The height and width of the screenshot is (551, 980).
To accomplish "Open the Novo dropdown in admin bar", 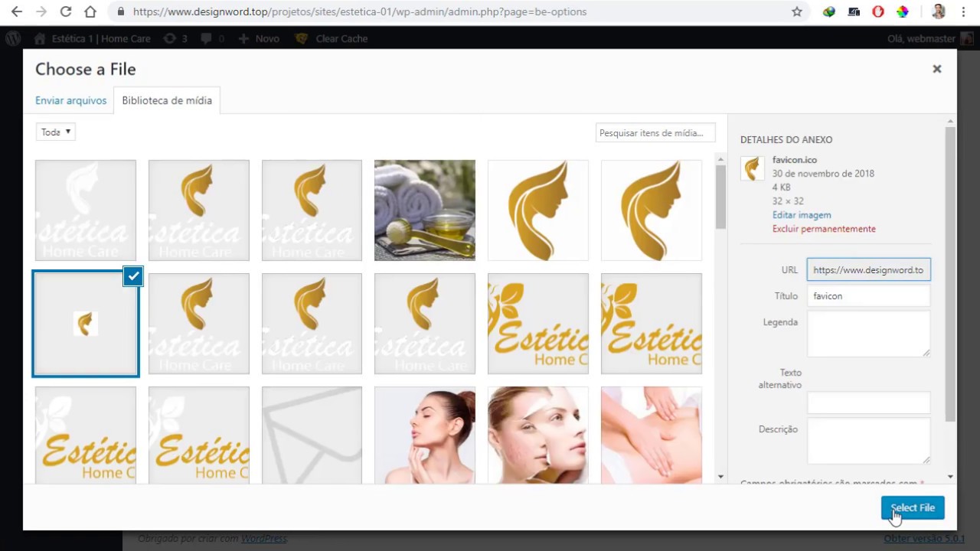I will click(259, 38).
